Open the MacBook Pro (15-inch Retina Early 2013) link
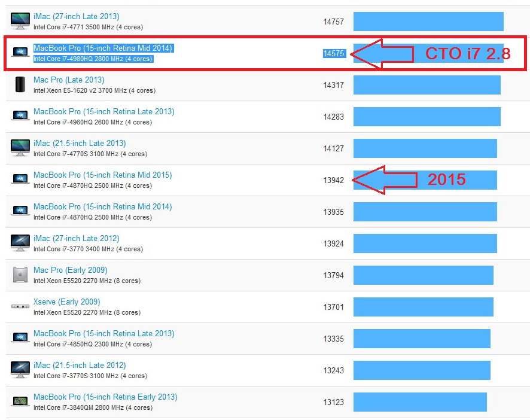The image size is (530, 420). pyautogui.click(x=105, y=397)
